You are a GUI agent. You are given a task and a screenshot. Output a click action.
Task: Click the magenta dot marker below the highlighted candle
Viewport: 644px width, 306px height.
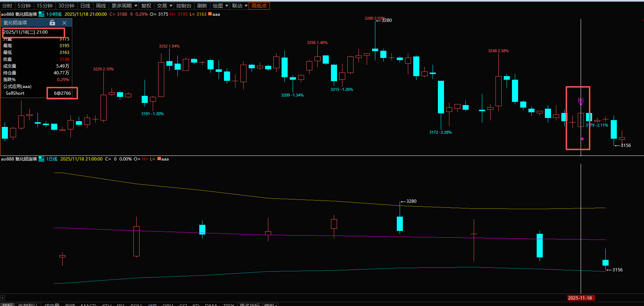(582, 139)
